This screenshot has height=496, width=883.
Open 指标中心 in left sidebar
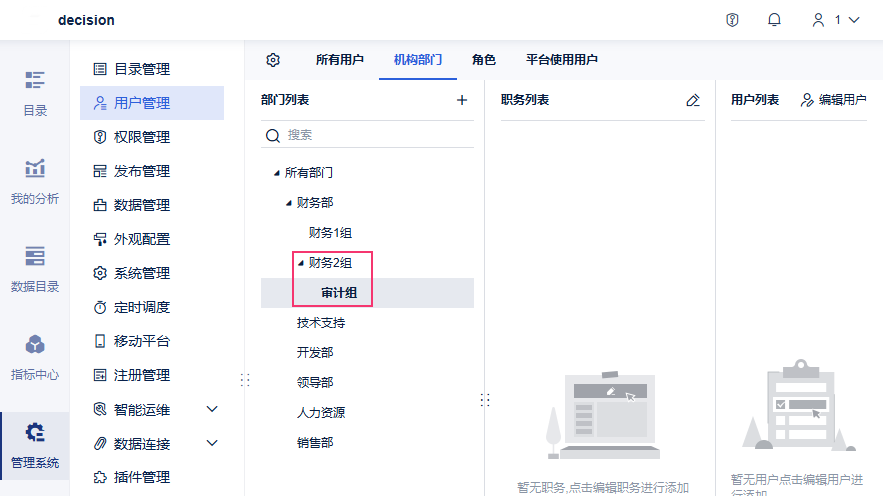[x=35, y=358]
